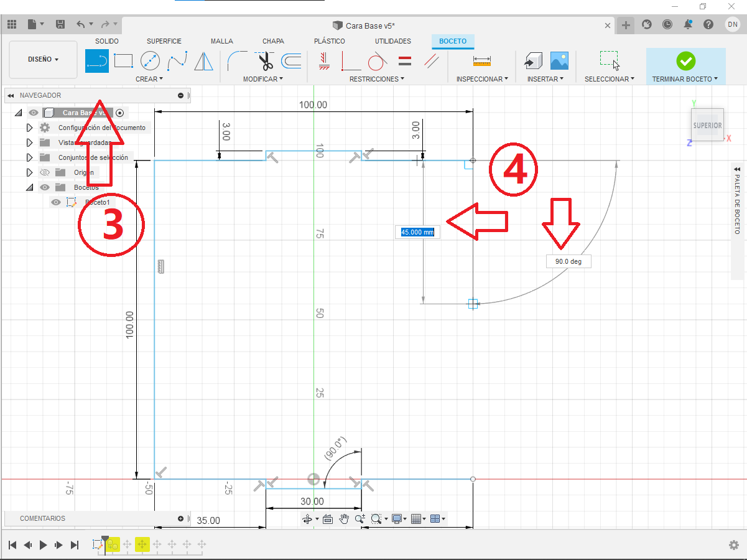Click the Undo arrow
747x560 pixels.
80,24
